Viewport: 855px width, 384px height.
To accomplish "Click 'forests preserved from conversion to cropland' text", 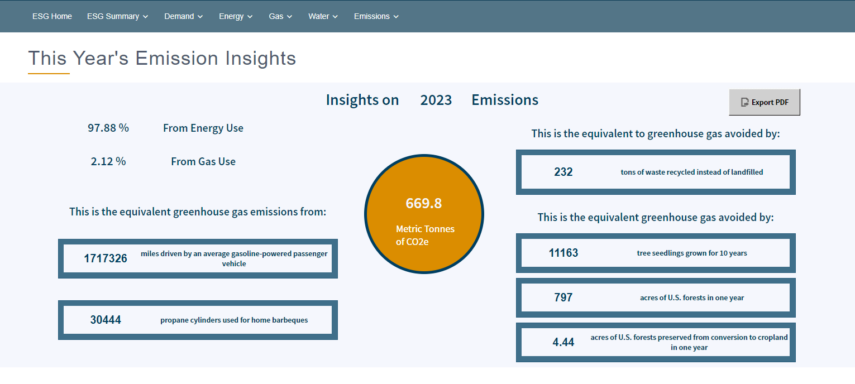I will tap(689, 343).
